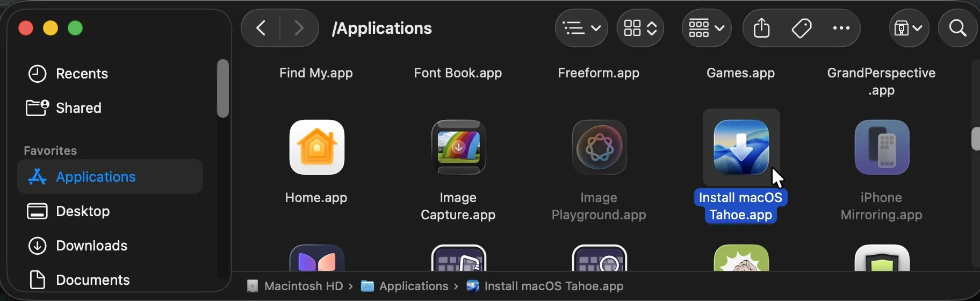Image resolution: width=980 pixels, height=301 pixels.
Task: Open Desktop in the sidebar
Action: [83, 211]
